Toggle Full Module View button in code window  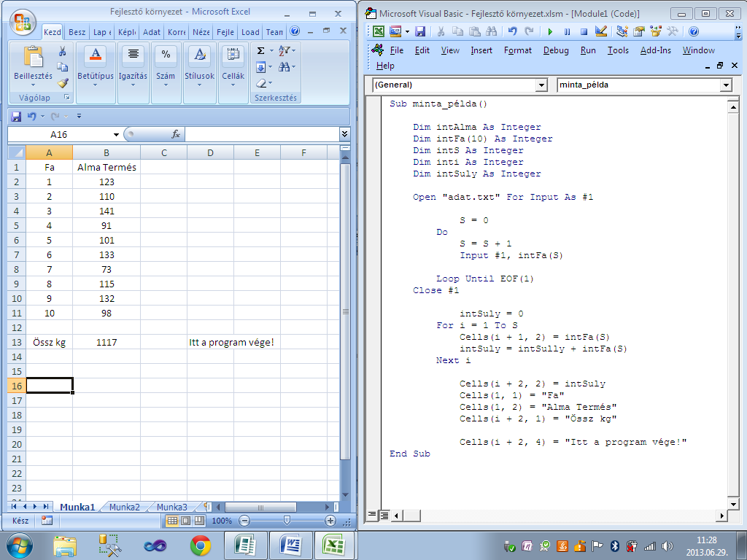click(x=384, y=515)
